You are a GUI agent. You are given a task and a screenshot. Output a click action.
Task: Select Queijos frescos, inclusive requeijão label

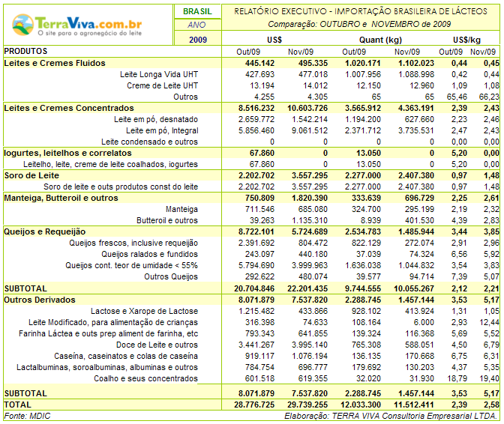tap(133, 243)
